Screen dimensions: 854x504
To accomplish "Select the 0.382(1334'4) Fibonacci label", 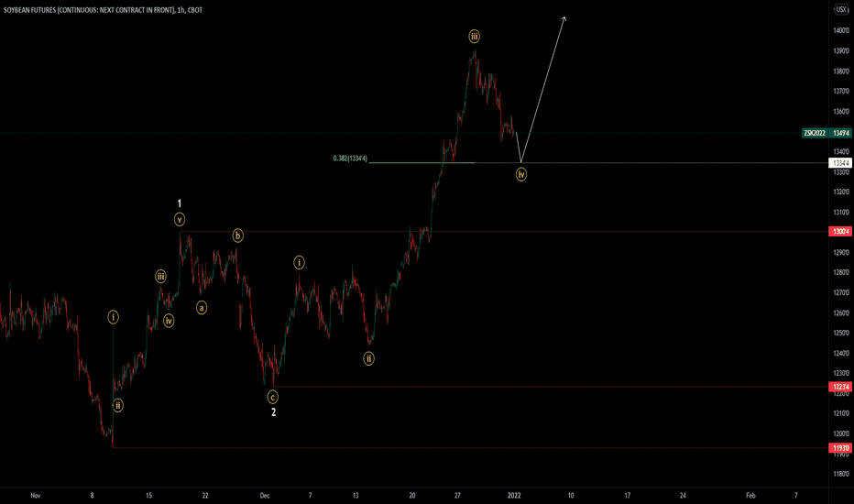I will [x=350, y=159].
